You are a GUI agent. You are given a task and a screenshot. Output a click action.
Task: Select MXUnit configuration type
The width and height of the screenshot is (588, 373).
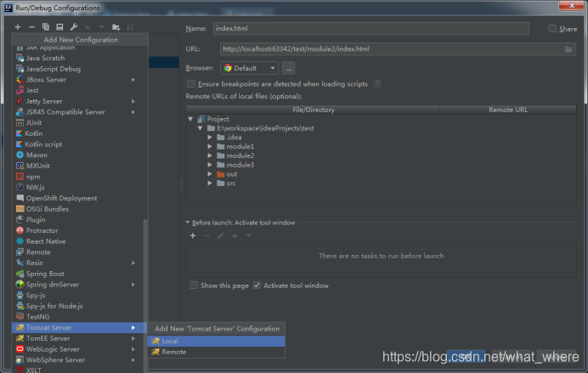tap(80, 166)
